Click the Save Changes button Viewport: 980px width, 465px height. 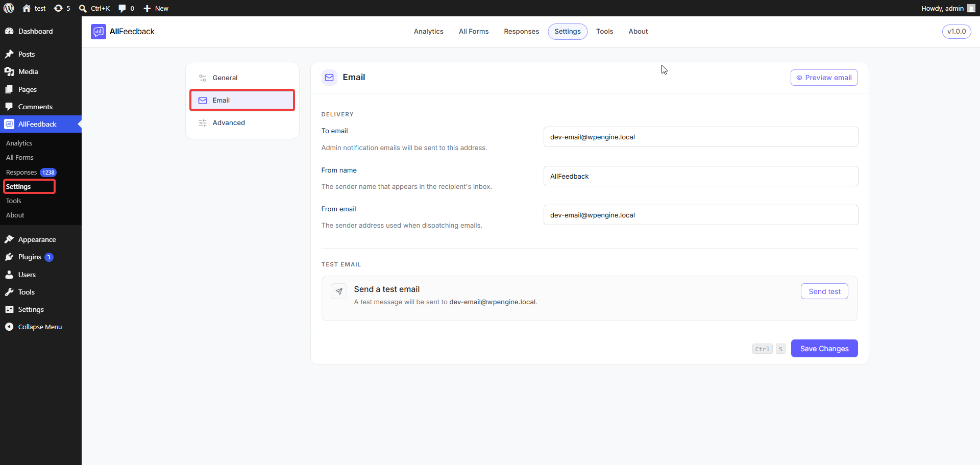pos(824,349)
